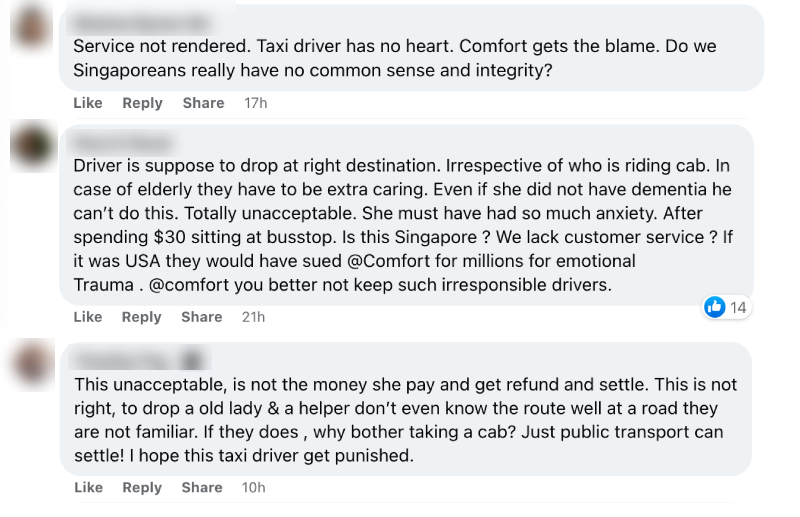Share the "This unacceptable" comment
800x517 pixels.
(x=203, y=488)
